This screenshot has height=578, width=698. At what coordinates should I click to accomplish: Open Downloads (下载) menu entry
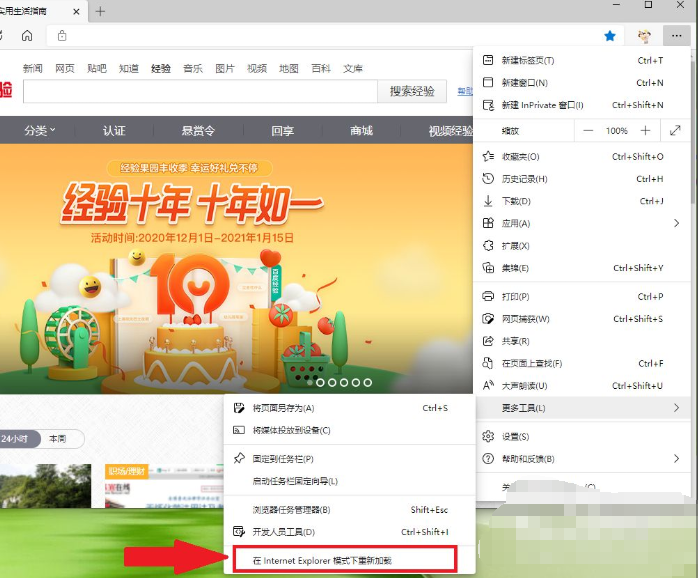(581, 201)
